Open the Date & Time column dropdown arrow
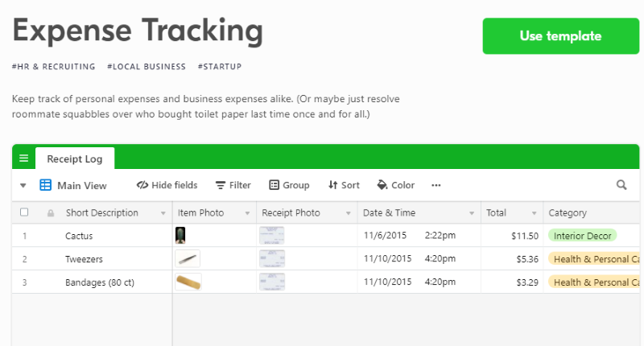644x346 pixels. tap(472, 213)
